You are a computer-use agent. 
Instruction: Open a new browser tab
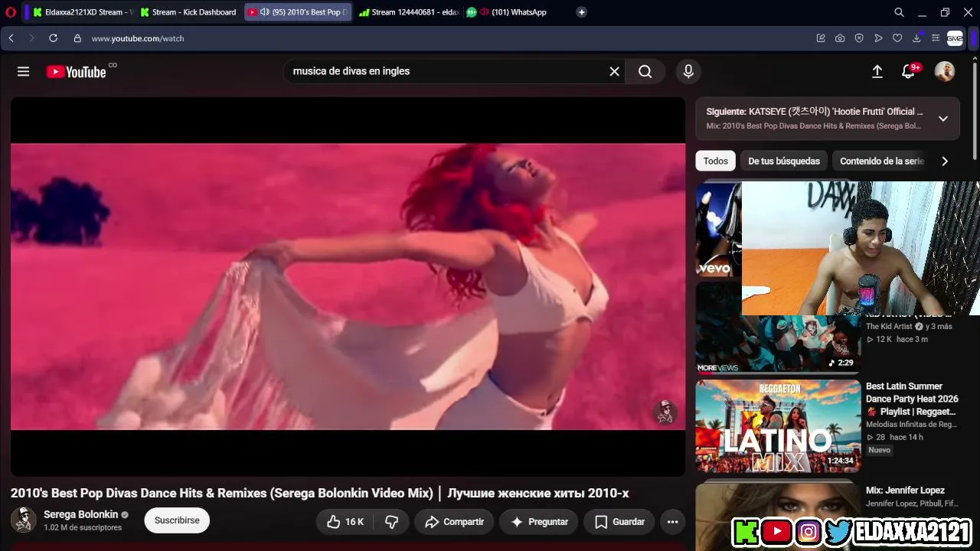[x=582, y=12]
